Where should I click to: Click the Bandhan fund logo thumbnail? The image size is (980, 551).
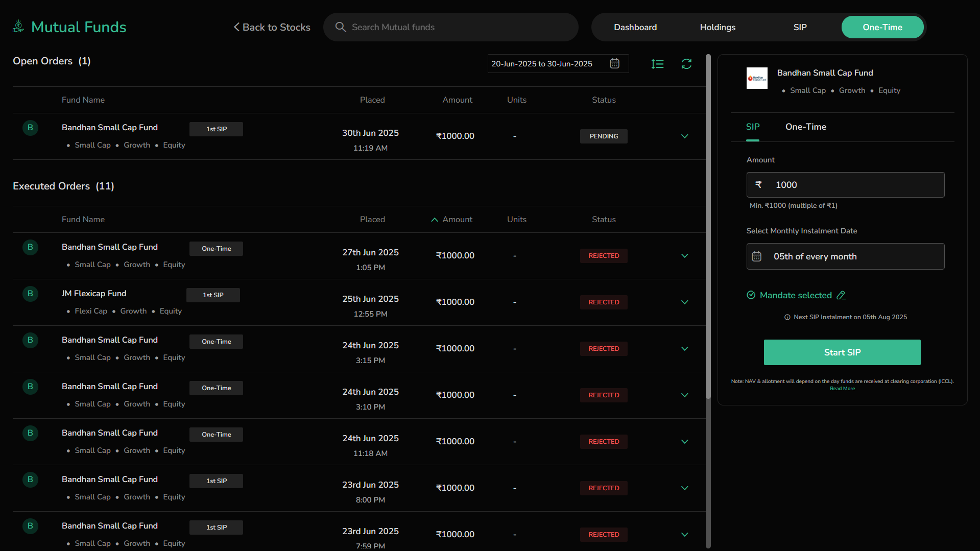pyautogui.click(x=757, y=78)
